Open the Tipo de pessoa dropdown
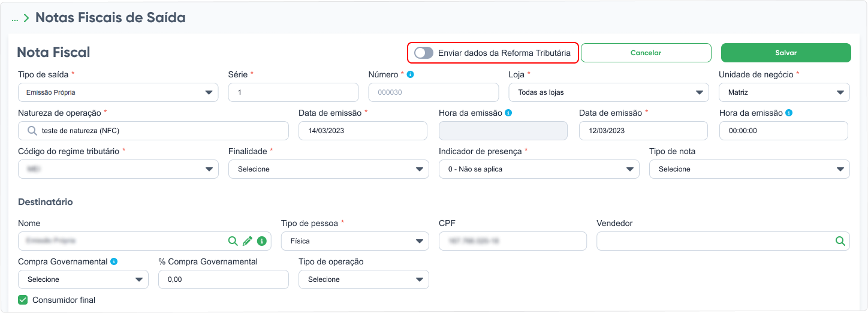868x313 pixels. [x=355, y=241]
